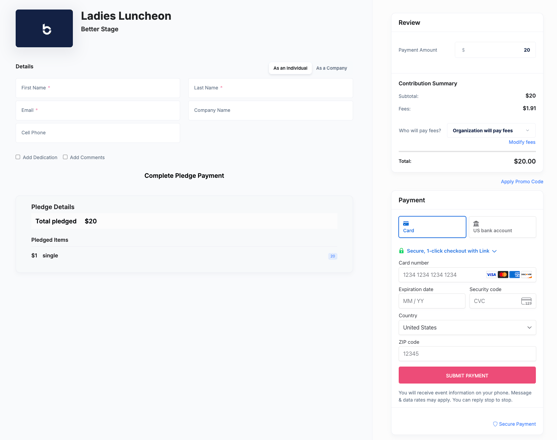This screenshot has height=440, width=557.
Task: Expand the Secure 1-click checkout with Link chevron
Action: click(x=494, y=251)
